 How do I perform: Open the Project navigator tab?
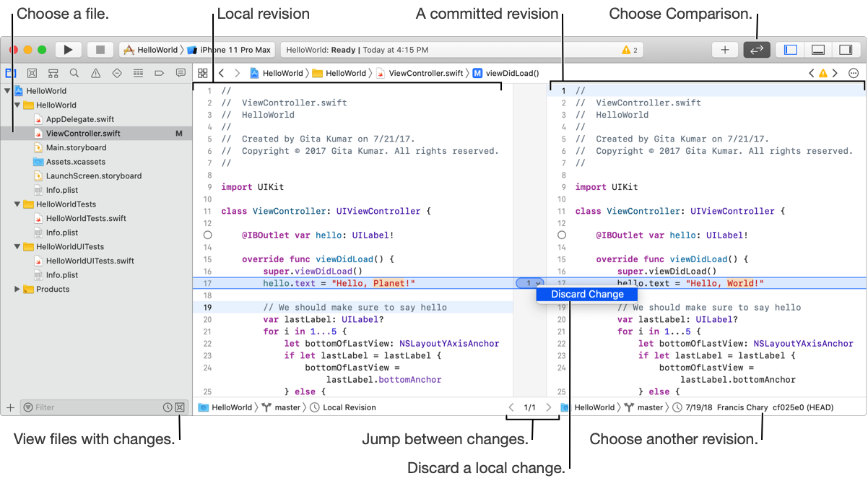point(11,73)
